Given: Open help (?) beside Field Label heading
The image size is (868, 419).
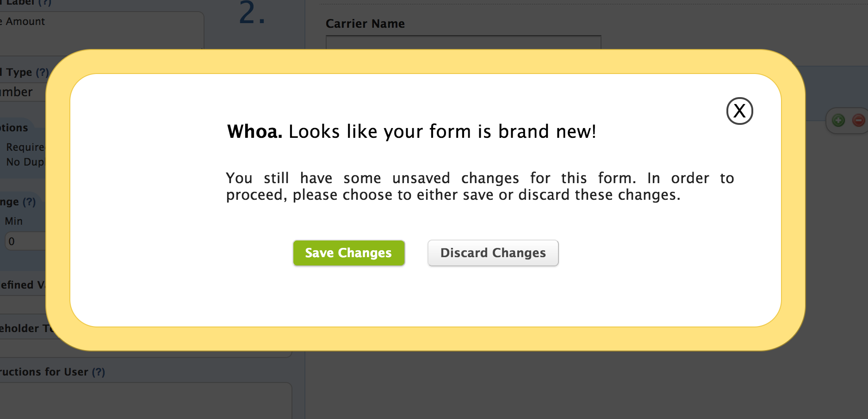Looking at the screenshot, I should pyautogui.click(x=45, y=2).
